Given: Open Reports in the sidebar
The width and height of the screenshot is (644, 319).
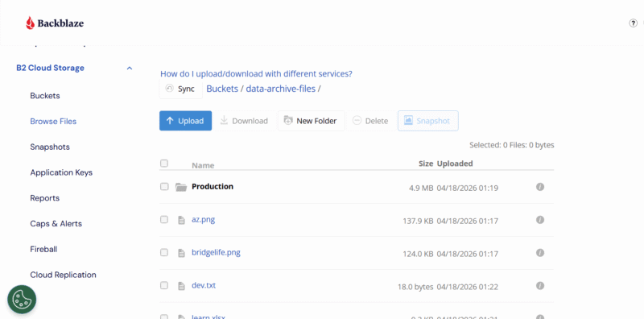Looking at the screenshot, I should click(45, 198).
